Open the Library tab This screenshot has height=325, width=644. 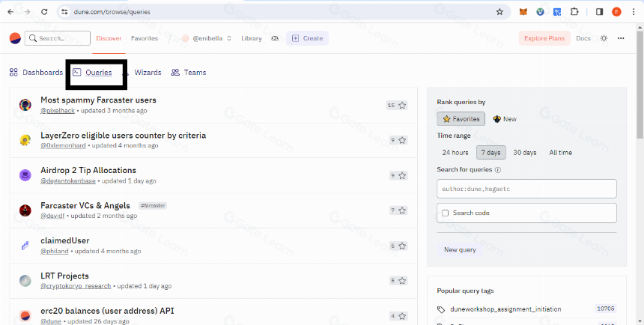coord(252,38)
